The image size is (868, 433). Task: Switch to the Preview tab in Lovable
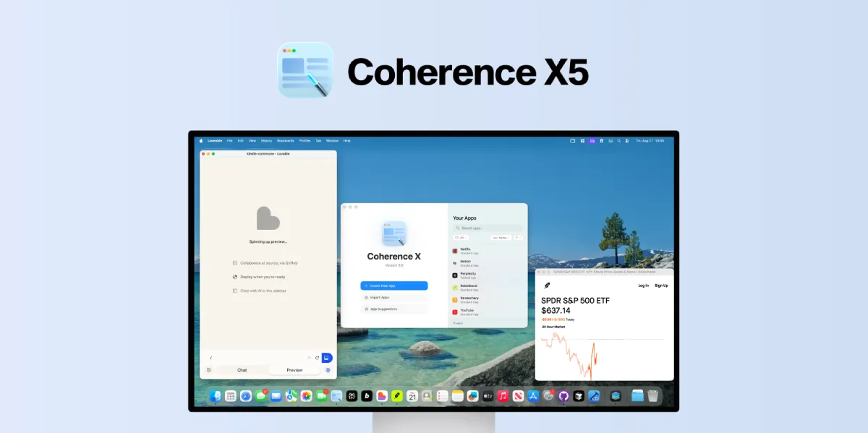pyautogui.click(x=294, y=370)
